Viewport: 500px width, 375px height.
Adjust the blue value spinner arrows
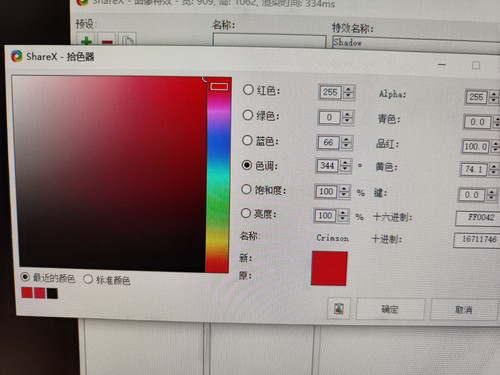click(x=346, y=143)
